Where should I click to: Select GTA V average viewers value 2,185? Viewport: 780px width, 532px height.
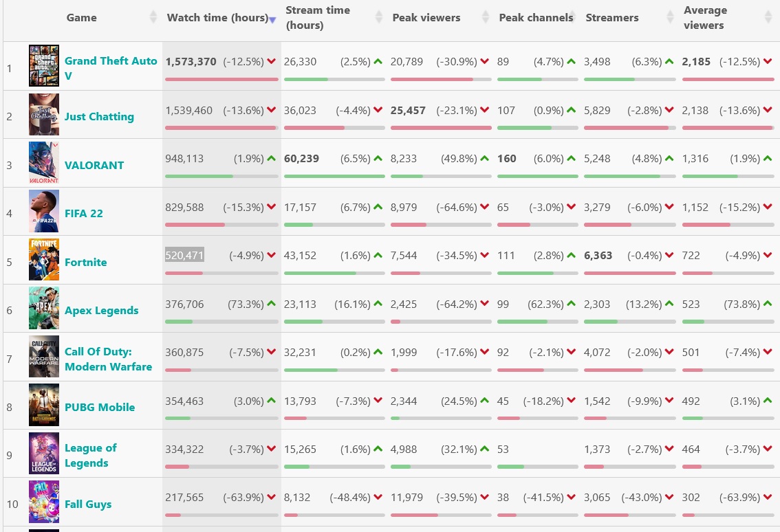coord(696,62)
